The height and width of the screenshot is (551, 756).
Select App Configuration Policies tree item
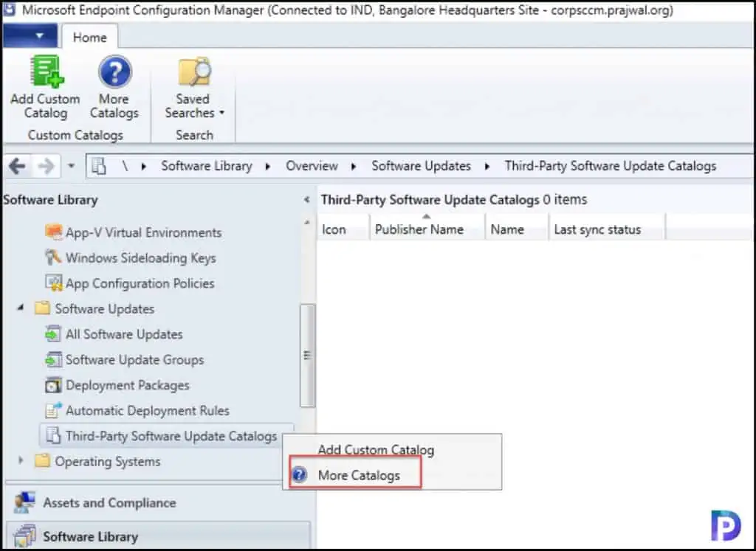[x=140, y=283]
